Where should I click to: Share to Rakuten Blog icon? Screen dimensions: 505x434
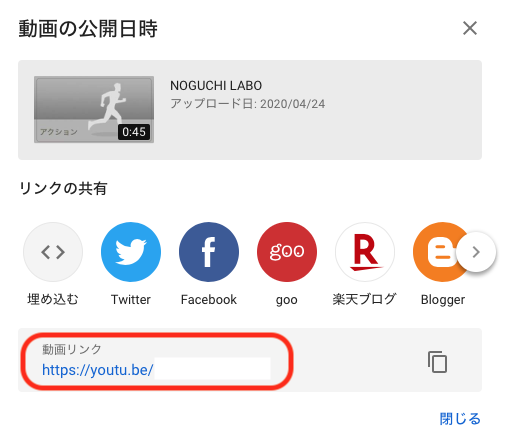click(365, 252)
